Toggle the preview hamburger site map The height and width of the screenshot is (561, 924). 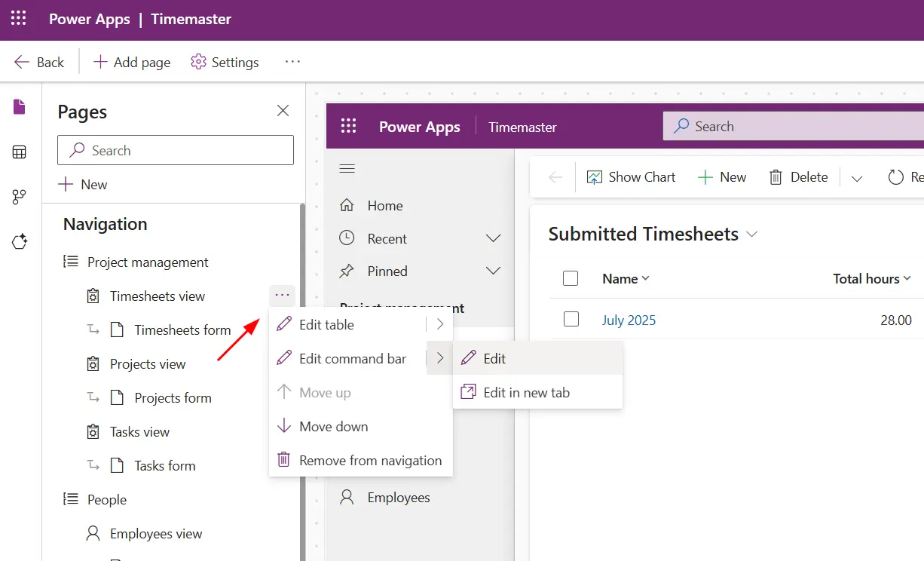click(347, 168)
